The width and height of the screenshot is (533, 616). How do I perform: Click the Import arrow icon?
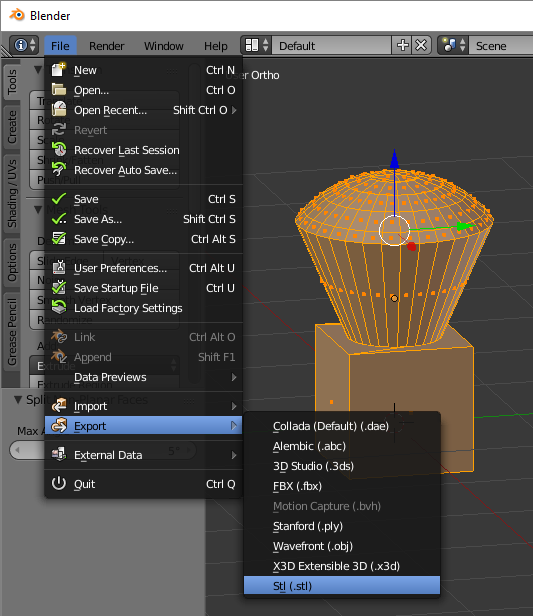[59, 406]
